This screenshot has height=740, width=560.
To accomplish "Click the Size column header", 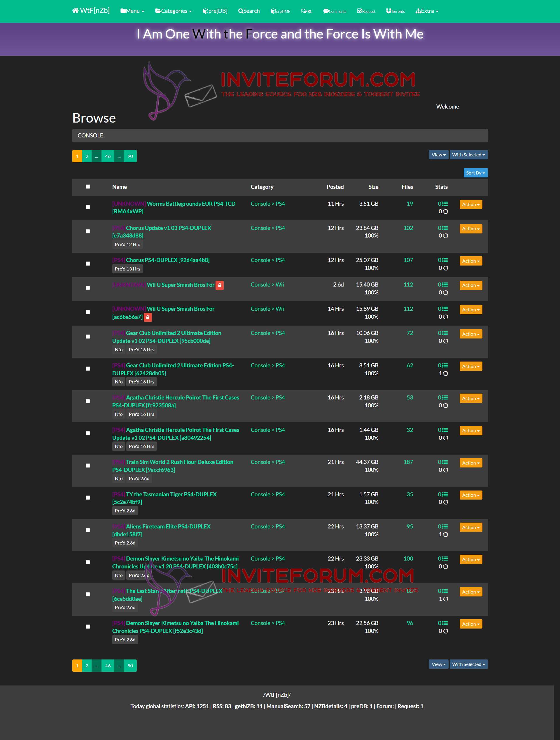I will pos(373,187).
